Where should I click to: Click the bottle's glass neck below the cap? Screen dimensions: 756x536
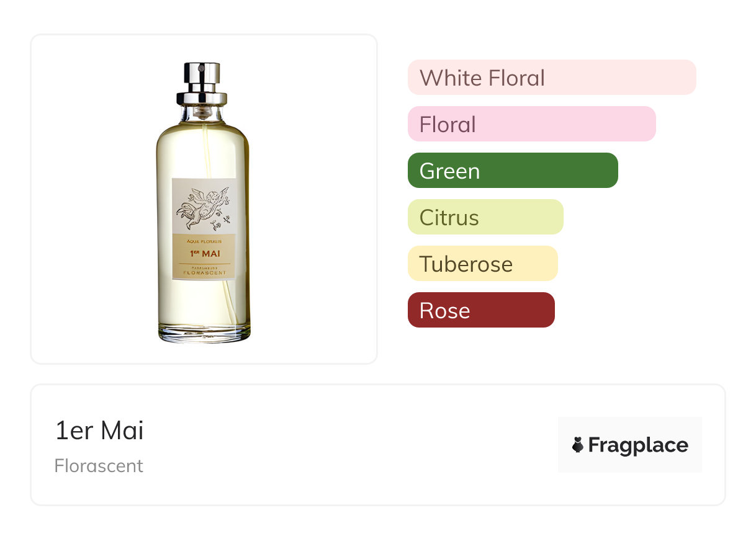tap(202, 114)
